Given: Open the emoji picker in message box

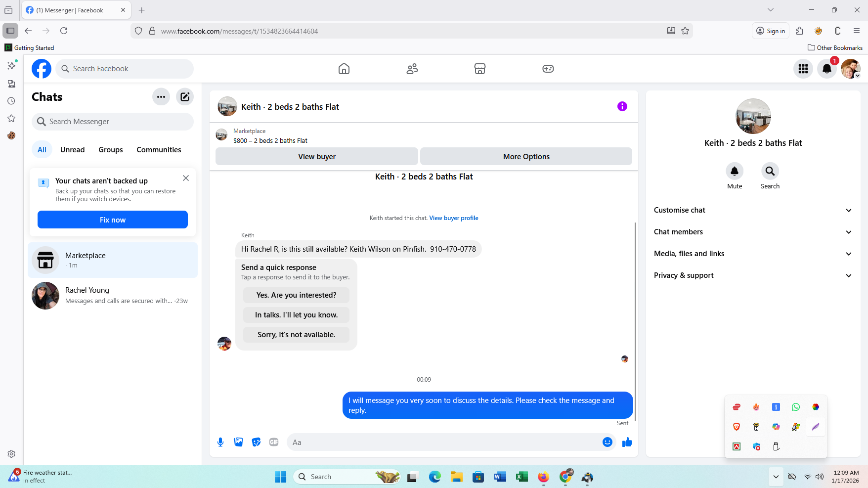Looking at the screenshot, I should (x=608, y=442).
